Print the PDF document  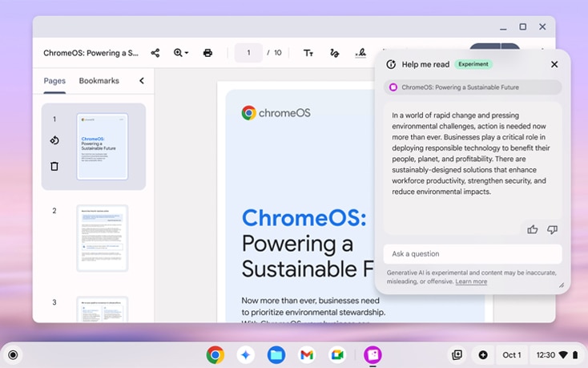pyautogui.click(x=207, y=53)
